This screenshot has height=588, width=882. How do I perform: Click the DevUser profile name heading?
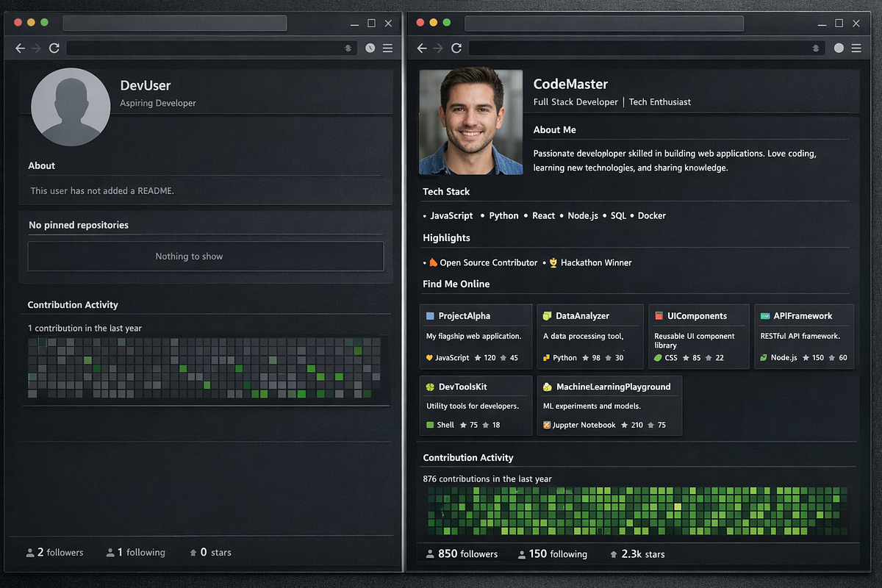(x=146, y=85)
